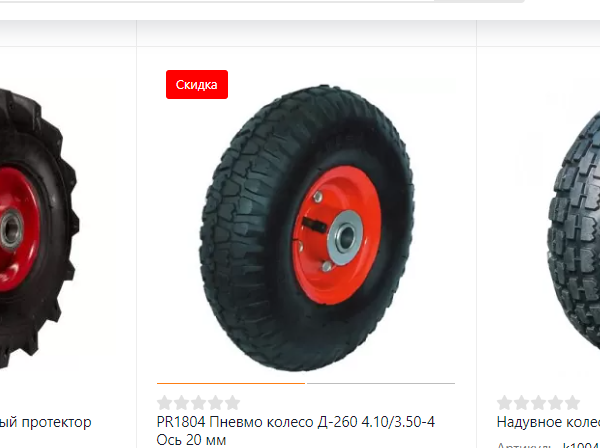Screen dimensions: 600x448
Task: Rate PR1804 wheel with the fourth star
Action: pyautogui.click(x=215, y=403)
